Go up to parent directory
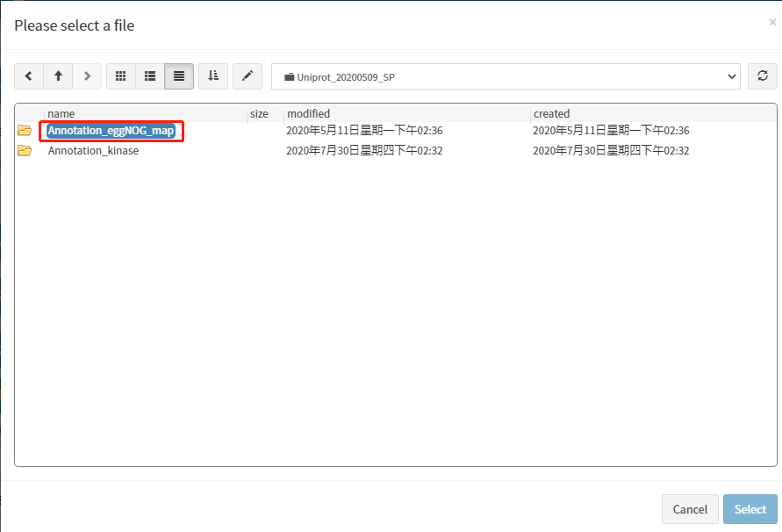The width and height of the screenshot is (782, 532). (58, 76)
